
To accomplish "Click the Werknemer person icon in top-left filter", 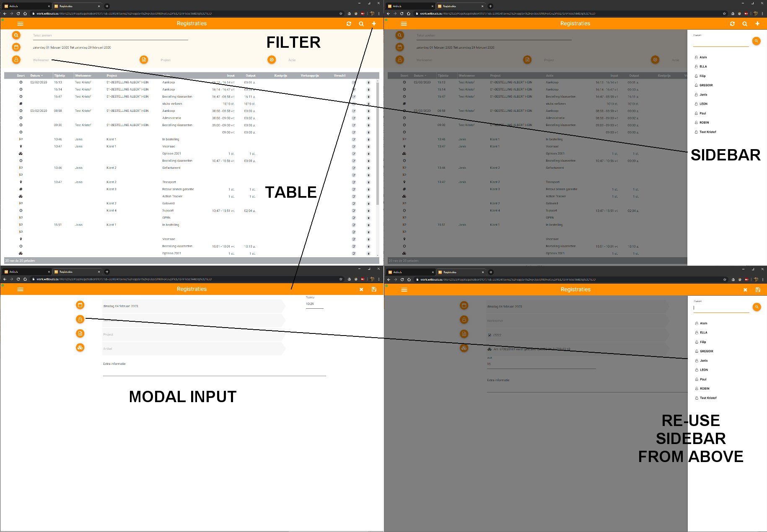I will [16, 60].
